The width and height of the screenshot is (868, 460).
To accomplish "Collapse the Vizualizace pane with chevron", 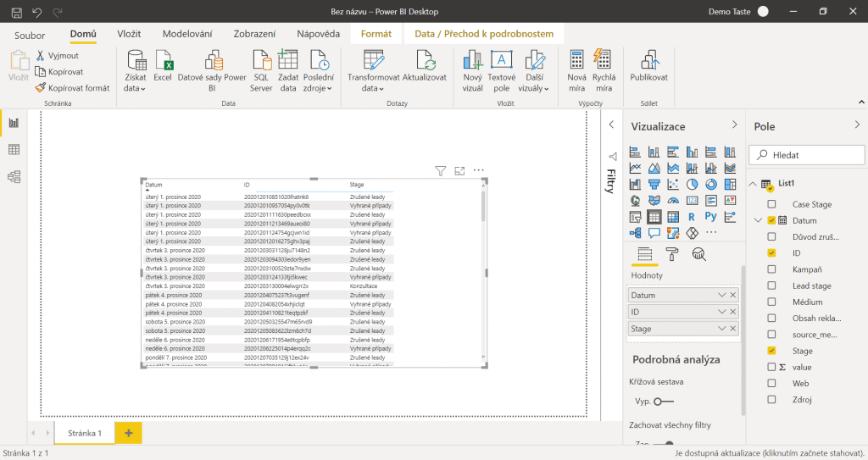I will 734,125.
